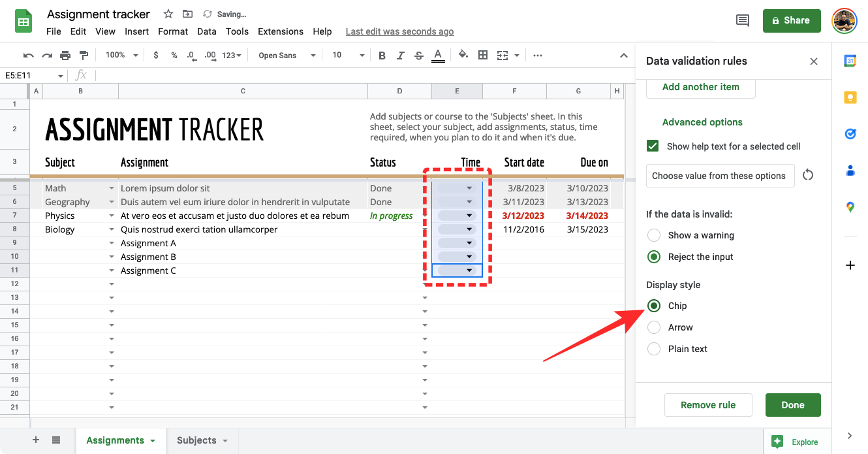Apply strikethrough formatting
This screenshot has height=454, width=868.
[419, 56]
